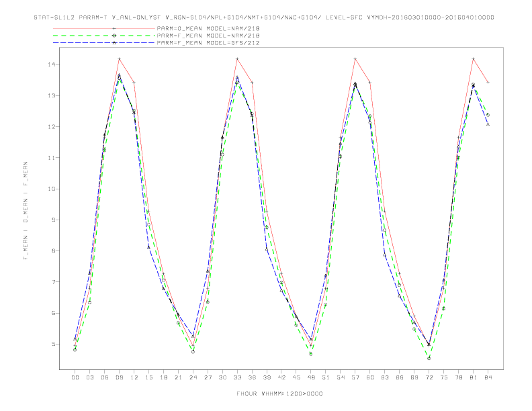Screen dimensions: 532x411
Task: Click y-axis tick label 8
Action: tap(54, 251)
